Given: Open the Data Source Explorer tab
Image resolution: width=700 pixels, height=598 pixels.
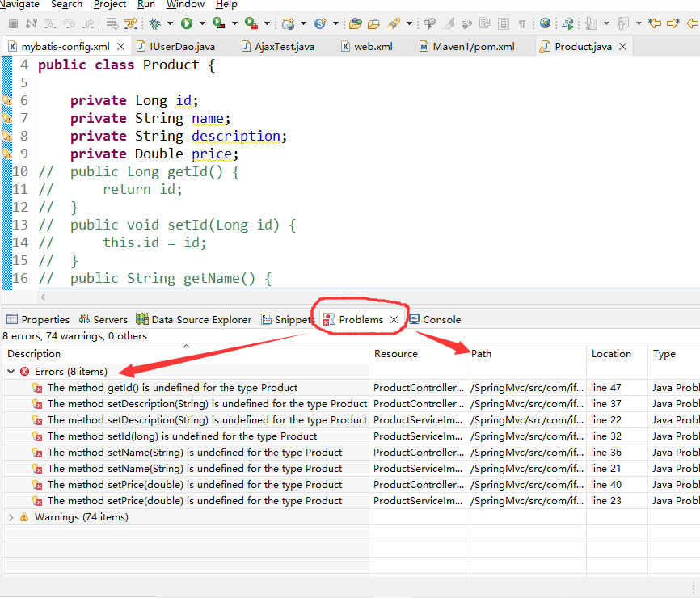Looking at the screenshot, I should (x=194, y=319).
